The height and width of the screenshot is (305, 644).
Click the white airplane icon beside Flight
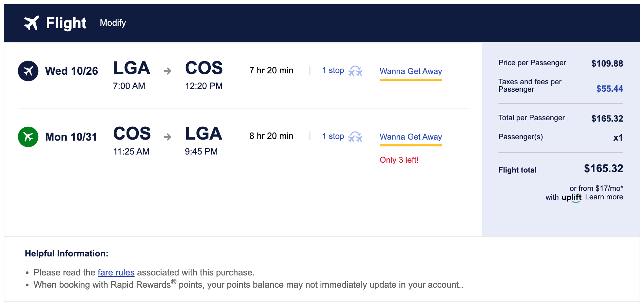pyautogui.click(x=32, y=23)
